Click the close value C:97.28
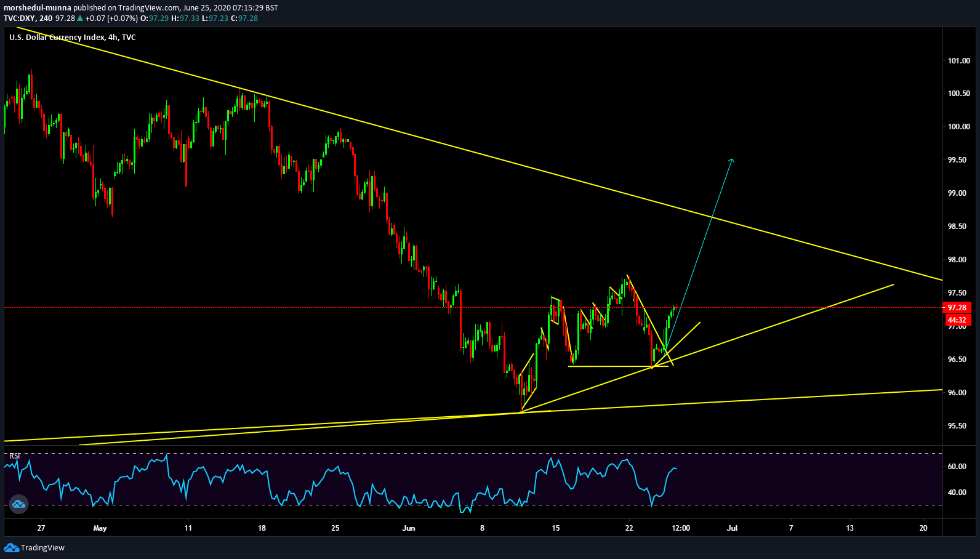Viewport: 980px width, 559px height. tap(244, 18)
